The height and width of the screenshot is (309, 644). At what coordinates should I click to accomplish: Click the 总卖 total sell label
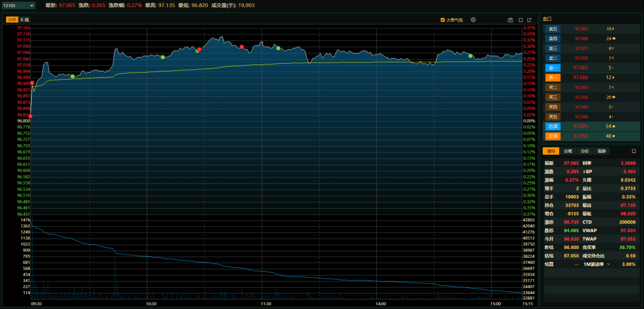point(553,126)
